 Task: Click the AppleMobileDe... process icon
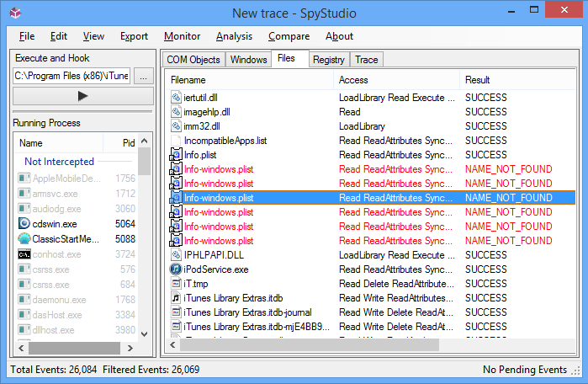24,178
